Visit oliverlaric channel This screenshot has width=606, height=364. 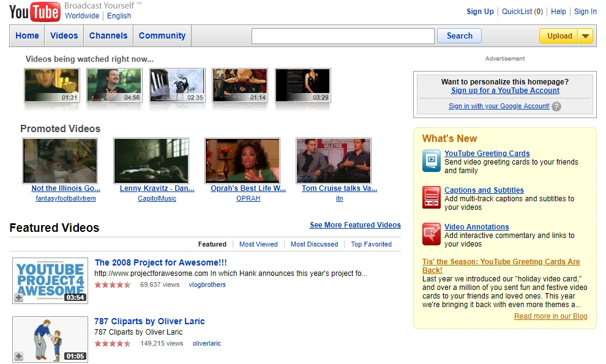207,344
